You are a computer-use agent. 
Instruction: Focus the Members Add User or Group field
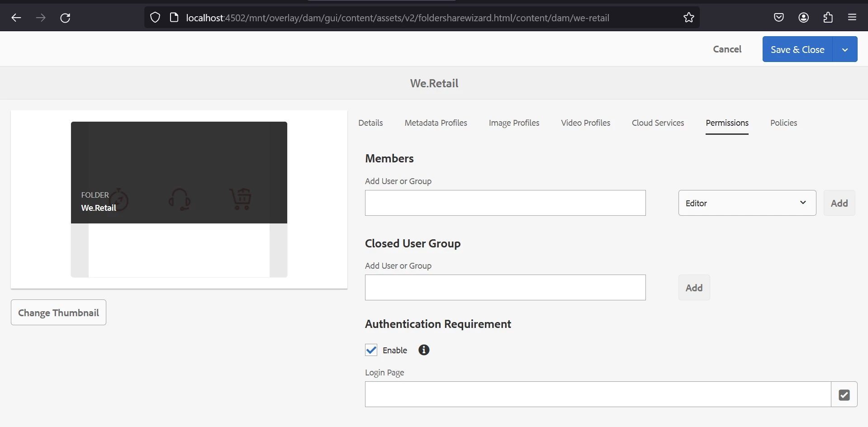click(x=505, y=203)
